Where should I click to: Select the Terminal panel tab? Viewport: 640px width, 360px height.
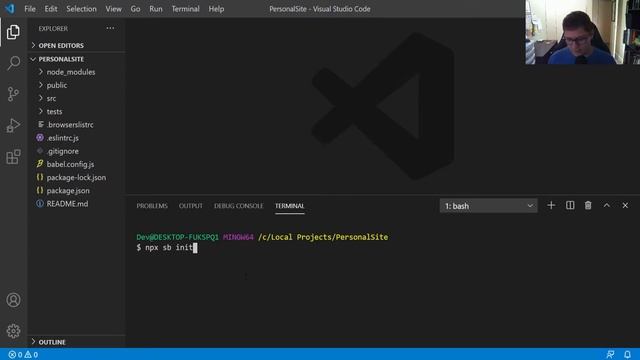[x=289, y=206]
